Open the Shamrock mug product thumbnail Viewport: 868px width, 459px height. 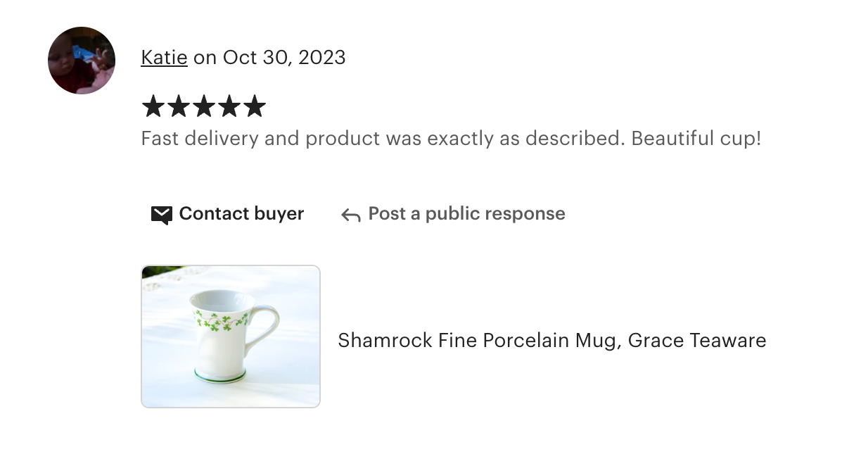tap(231, 337)
